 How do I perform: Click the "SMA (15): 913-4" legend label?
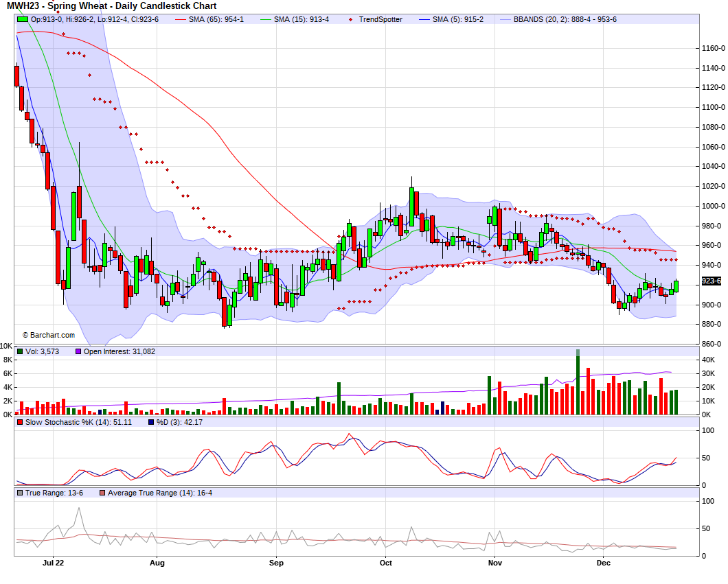302,19
